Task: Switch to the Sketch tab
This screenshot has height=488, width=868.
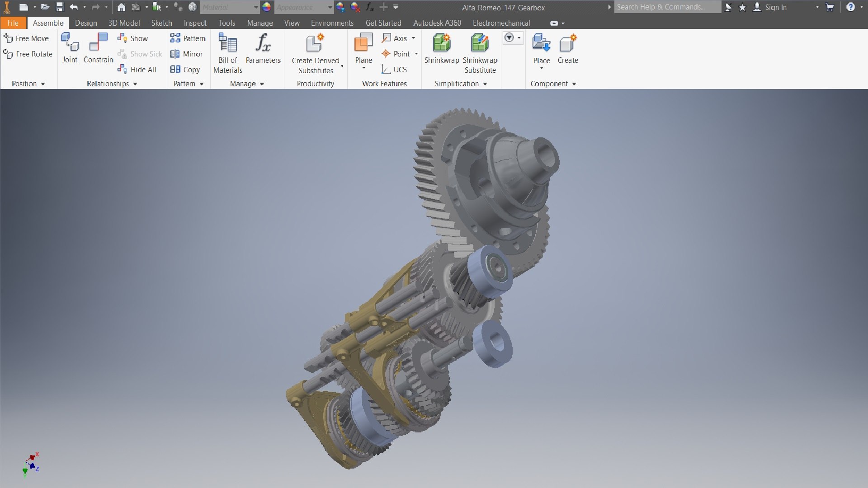Action: pos(161,23)
